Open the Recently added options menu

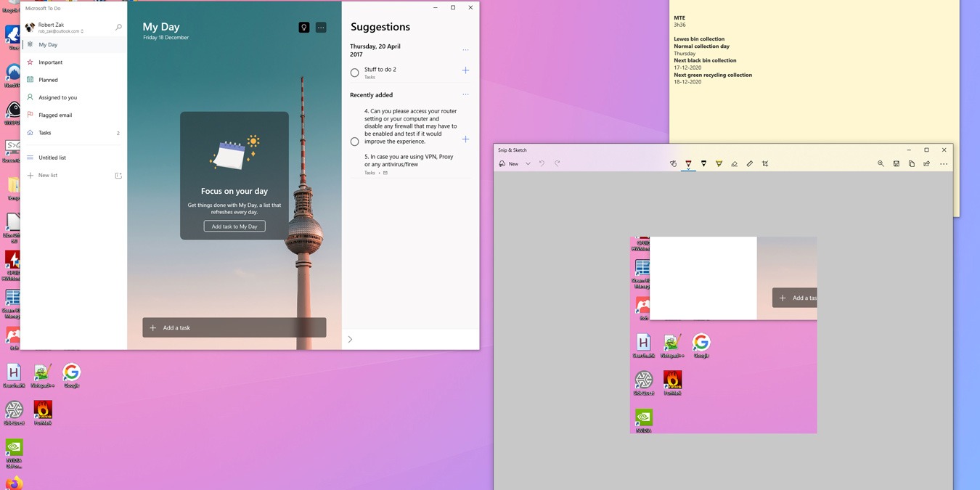(465, 94)
